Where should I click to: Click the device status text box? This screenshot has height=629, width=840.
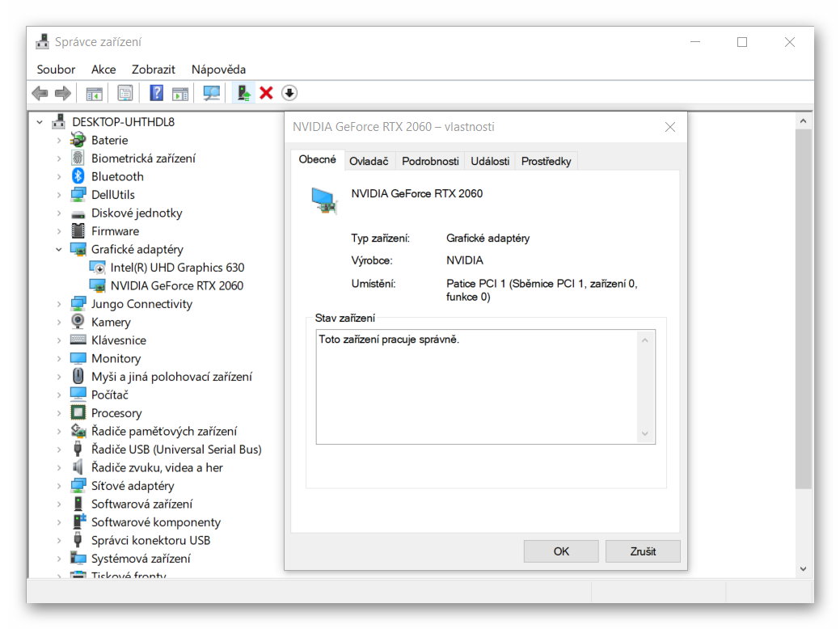point(485,386)
